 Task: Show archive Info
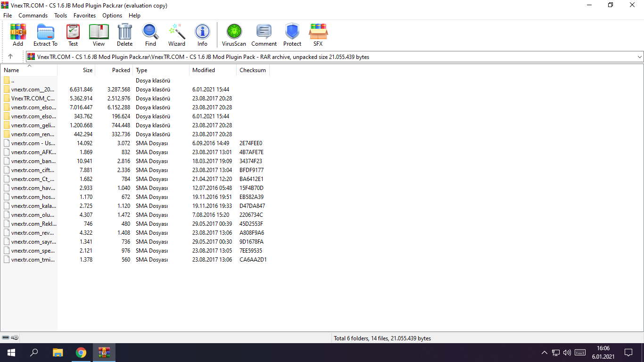202,35
